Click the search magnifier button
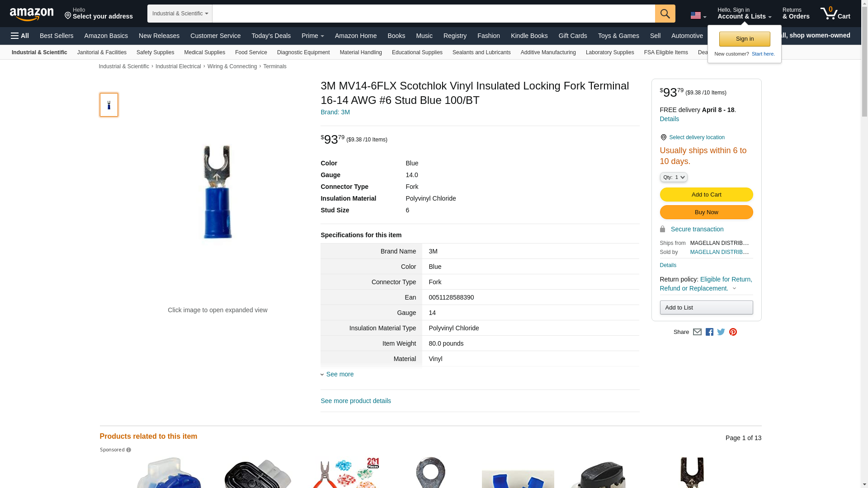The height and width of the screenshot is (488, 868). point(665,14)
